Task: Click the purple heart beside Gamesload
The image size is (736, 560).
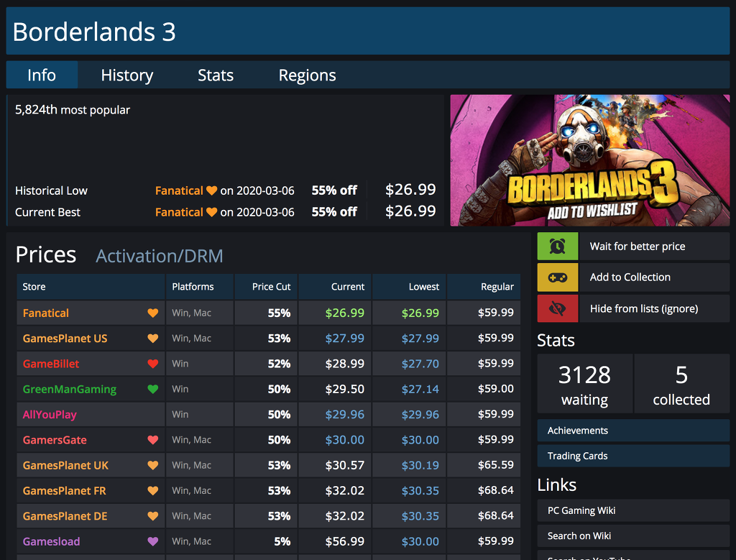Action: [x=152, y=541]
